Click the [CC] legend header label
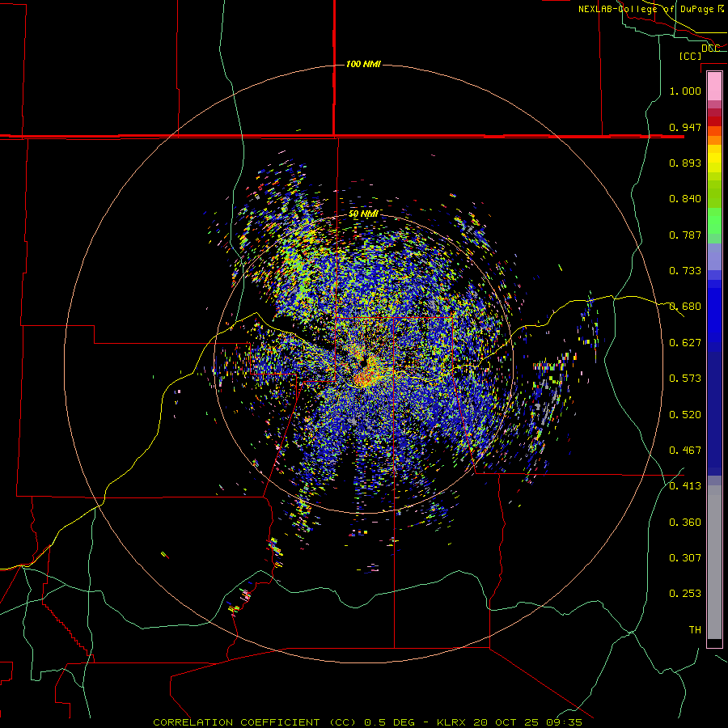The width and height of the screenshot is (728, 728). click(691, 56)
